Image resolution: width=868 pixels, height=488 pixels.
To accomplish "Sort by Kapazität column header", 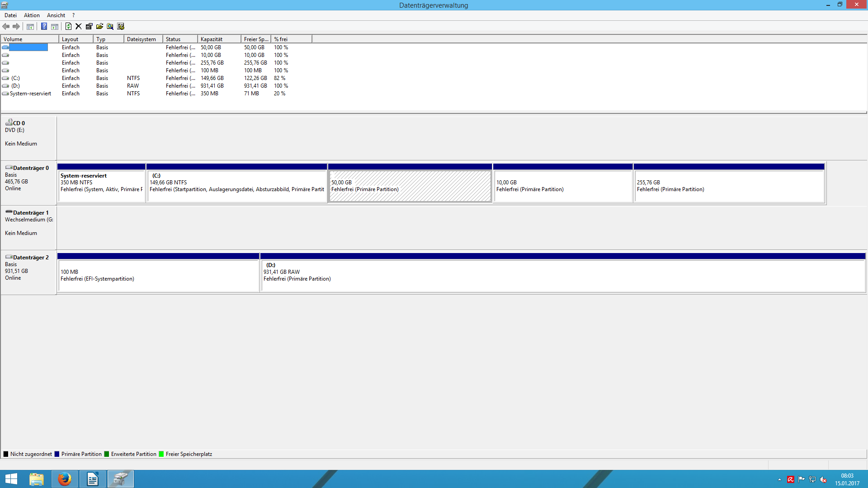I will 220,39.
